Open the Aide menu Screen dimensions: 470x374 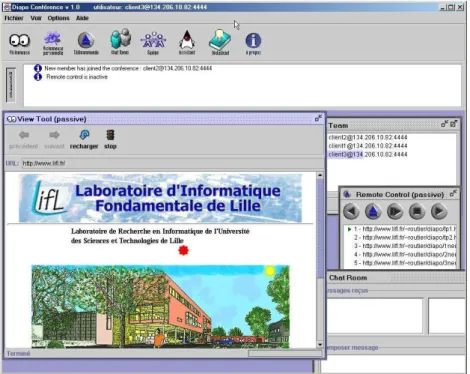point(82,18)
